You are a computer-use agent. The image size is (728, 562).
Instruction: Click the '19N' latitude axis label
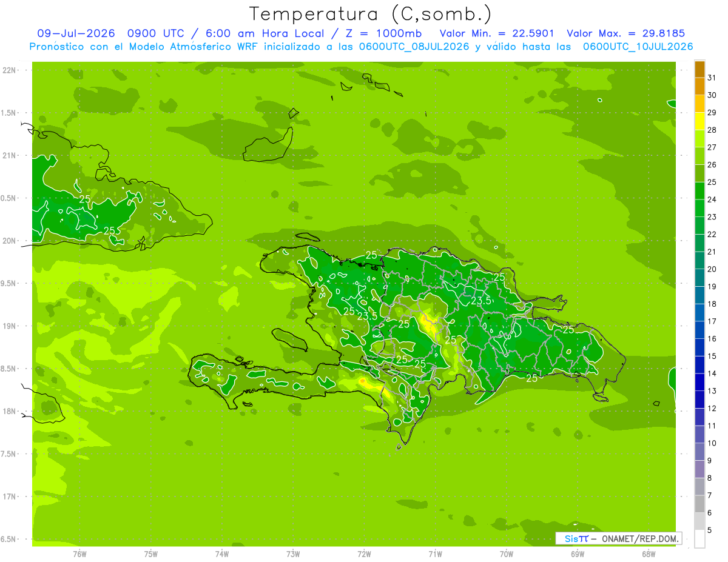[x=10, y=326]
